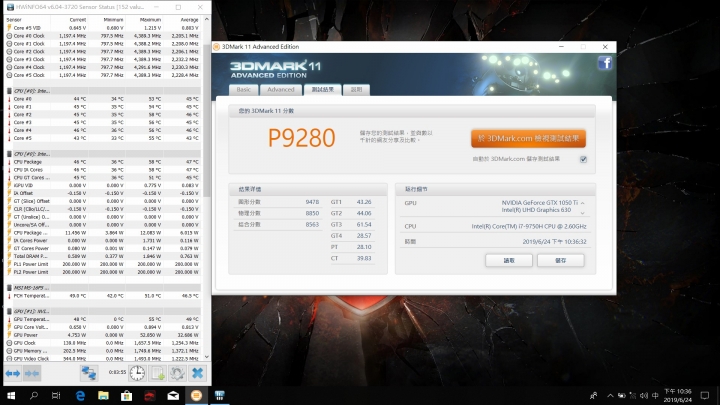The width and height of the screenshot is (720, 405).
Task: Select the PL1 Power Limit row
Action: 103,264
